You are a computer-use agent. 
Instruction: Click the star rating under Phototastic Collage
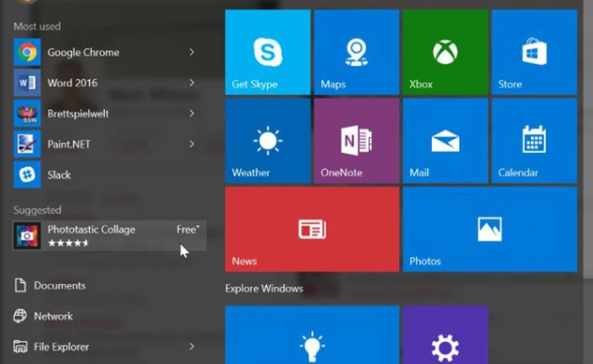point(68,243)
